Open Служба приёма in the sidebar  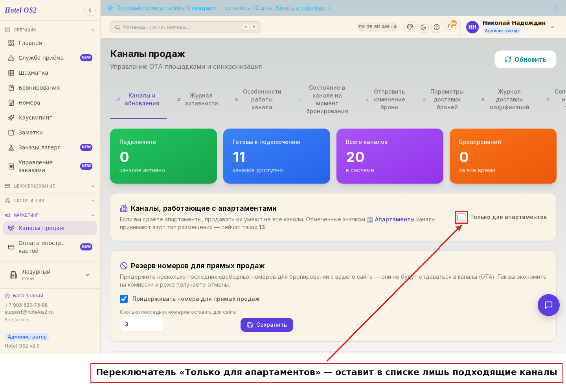tap(50, 58)
